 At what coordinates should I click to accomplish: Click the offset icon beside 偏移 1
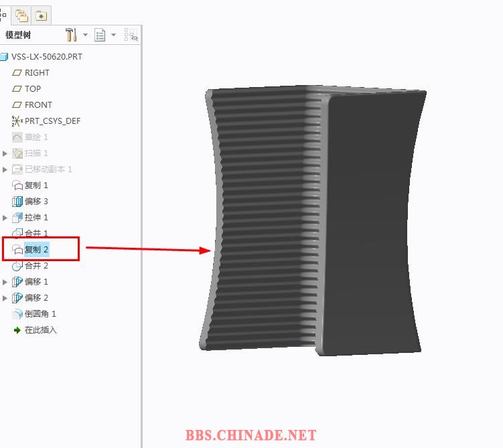coord(17,282)
